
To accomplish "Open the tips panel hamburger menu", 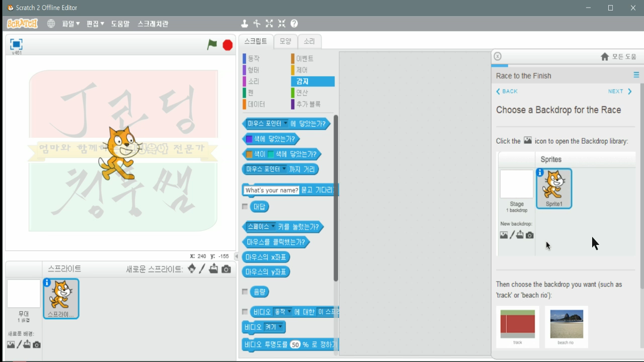I will tap(636, 75).
